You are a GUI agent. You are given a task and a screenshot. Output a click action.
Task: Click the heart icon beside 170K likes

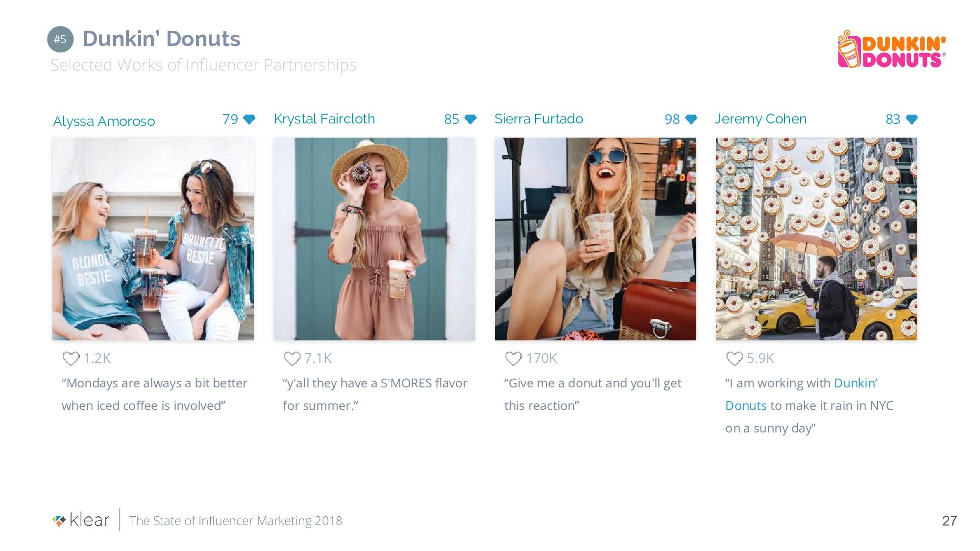click(514, 359)
